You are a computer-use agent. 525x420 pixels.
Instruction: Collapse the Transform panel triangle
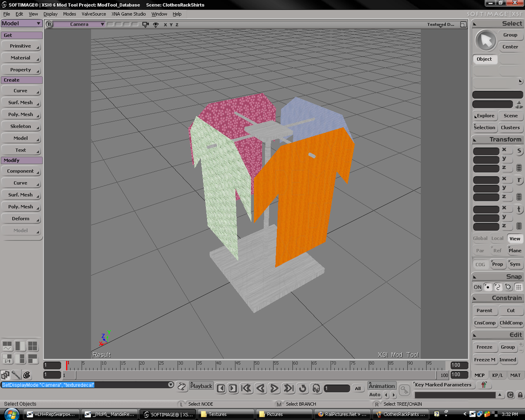click(x=475, y=139)
